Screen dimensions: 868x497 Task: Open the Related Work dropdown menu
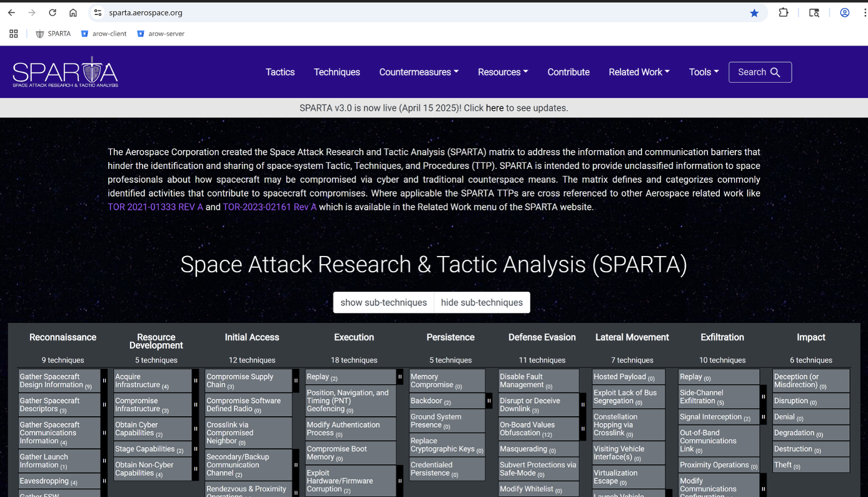coord(639,72)
